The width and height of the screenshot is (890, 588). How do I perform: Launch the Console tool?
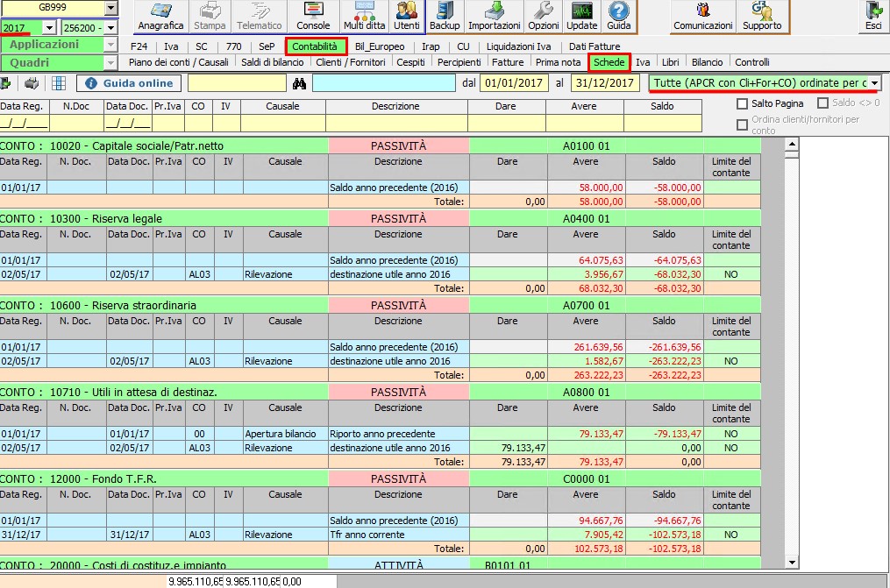pos(313,17)
